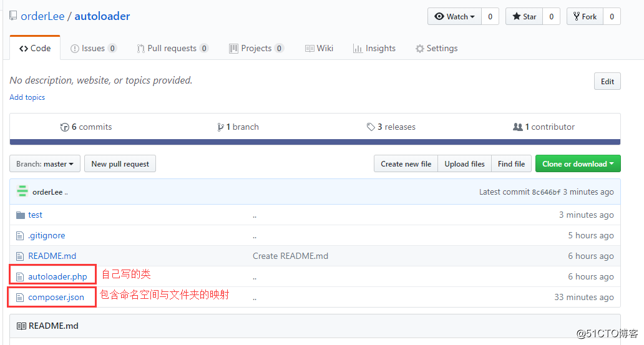Open the Branch: master dropdown
Image resolution: width=644 pixels, height=345 pixels.
pos(45,163)
